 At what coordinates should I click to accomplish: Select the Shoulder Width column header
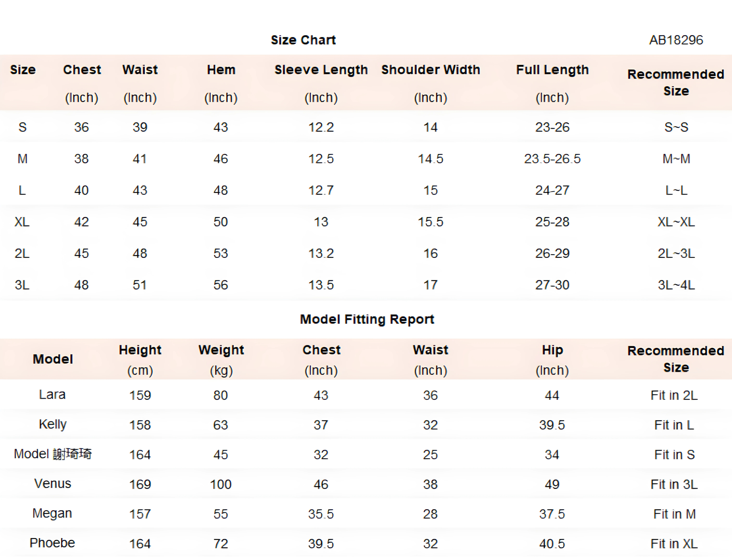(x=431, y=70)
